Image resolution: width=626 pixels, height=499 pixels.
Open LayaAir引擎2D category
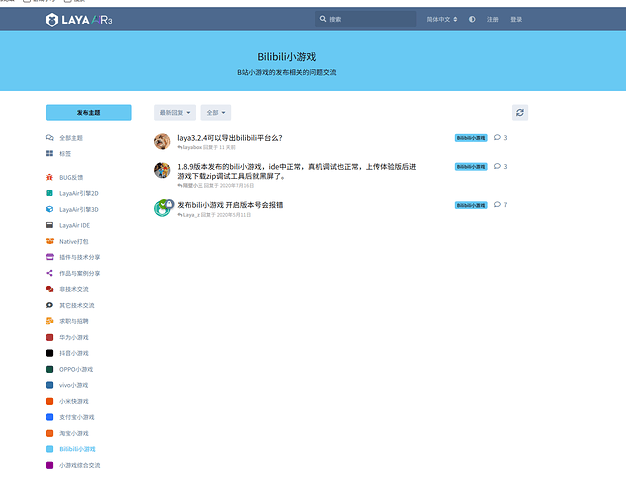click(x=72, y=193)
